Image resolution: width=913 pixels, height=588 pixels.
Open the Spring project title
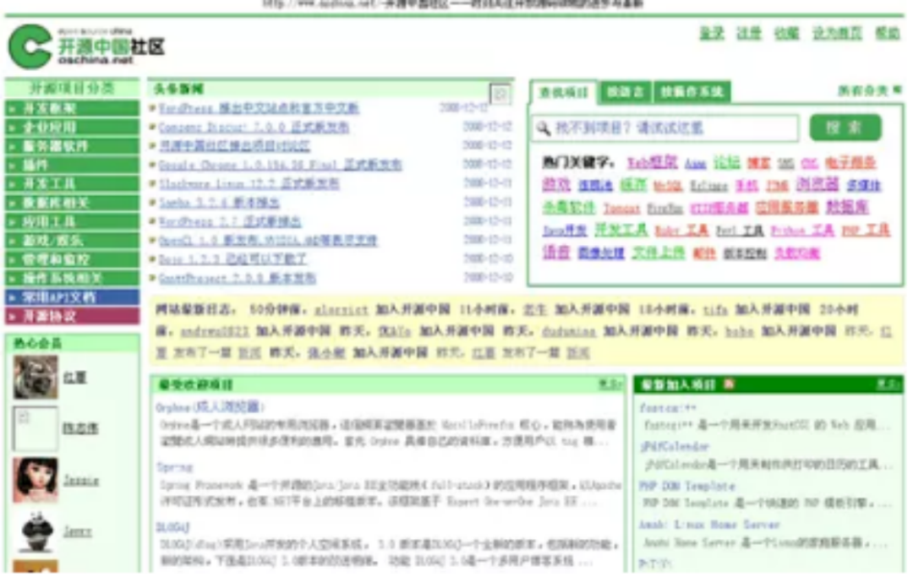point(175,467)
